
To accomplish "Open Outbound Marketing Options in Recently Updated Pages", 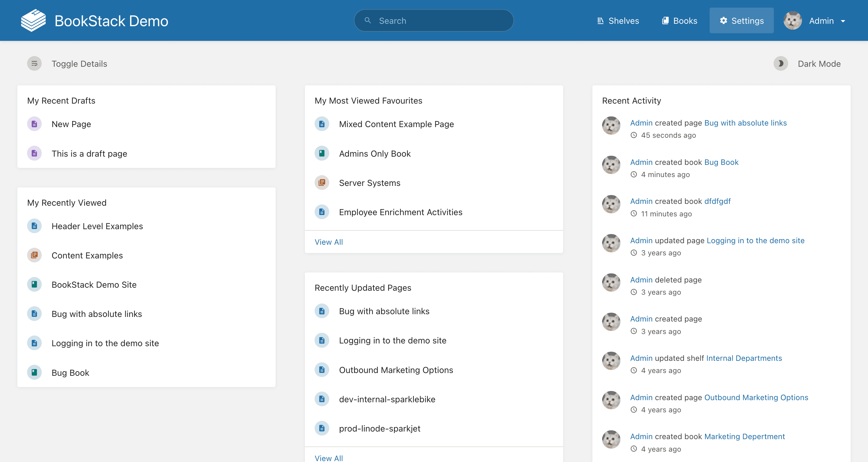I will point(396,370).
